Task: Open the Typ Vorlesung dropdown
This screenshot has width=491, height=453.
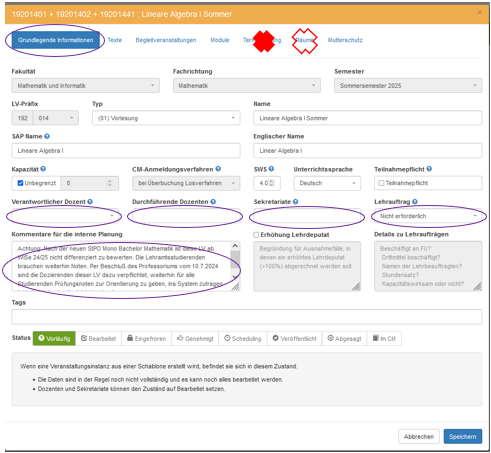Action: 166,118
